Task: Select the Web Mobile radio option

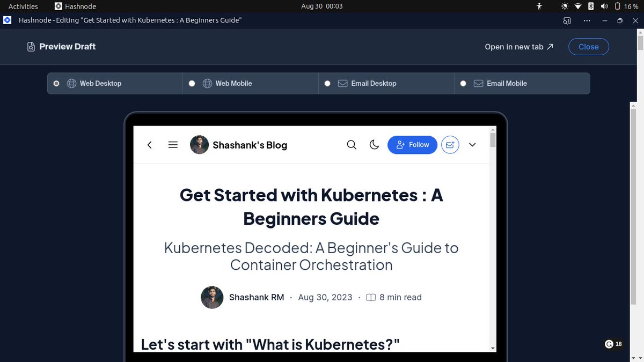Action: (192, 84)
